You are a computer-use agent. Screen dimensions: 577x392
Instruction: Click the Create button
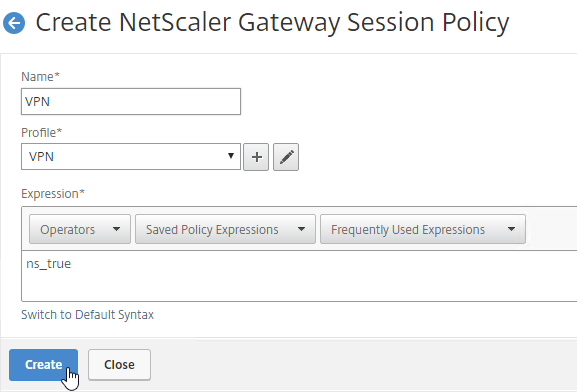tap(43, 365)
